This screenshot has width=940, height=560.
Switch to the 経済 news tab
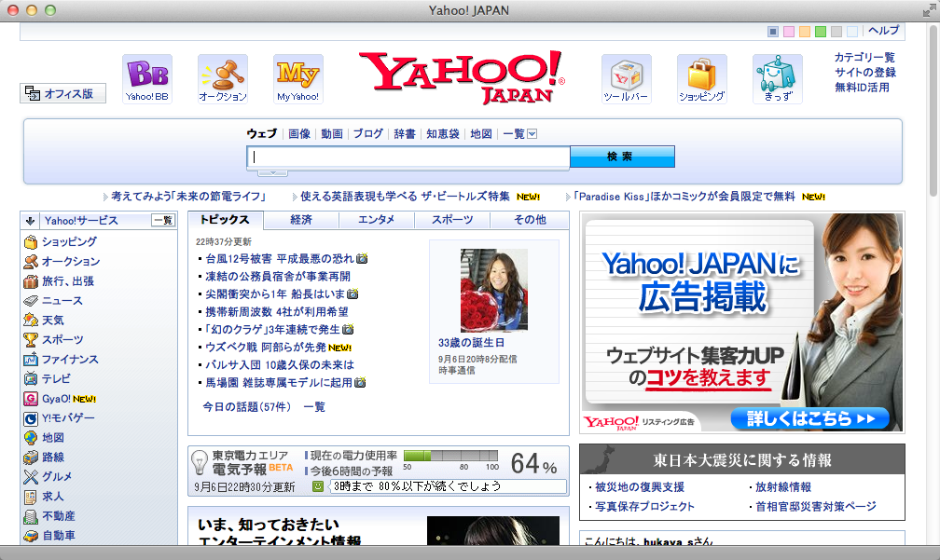tap(300, 220)
